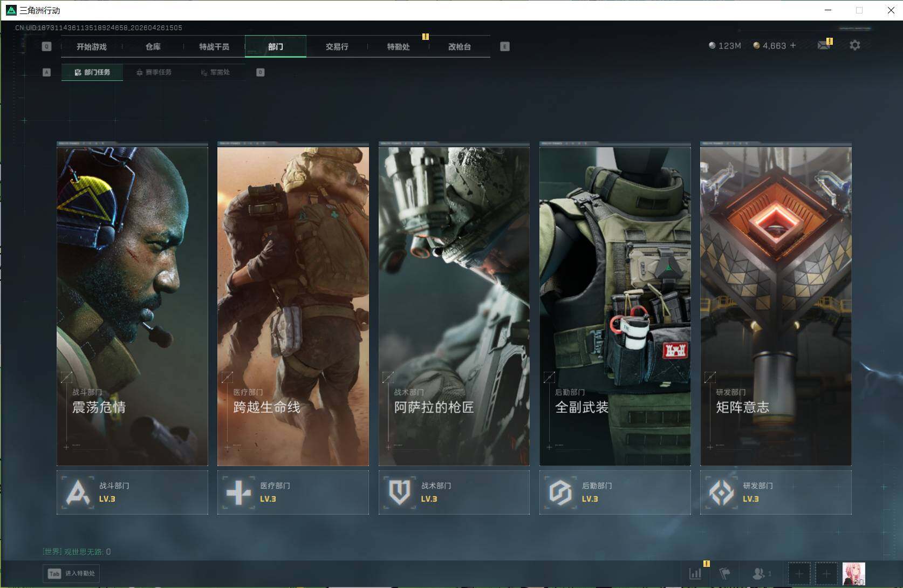Click the D key hint icon
Screen dimensions: 903x588
point(261,72)
